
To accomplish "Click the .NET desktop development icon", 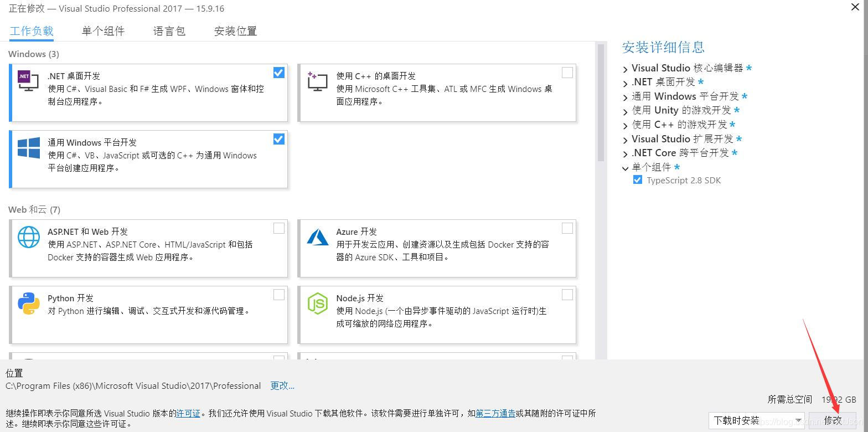I will click(28, 81).
